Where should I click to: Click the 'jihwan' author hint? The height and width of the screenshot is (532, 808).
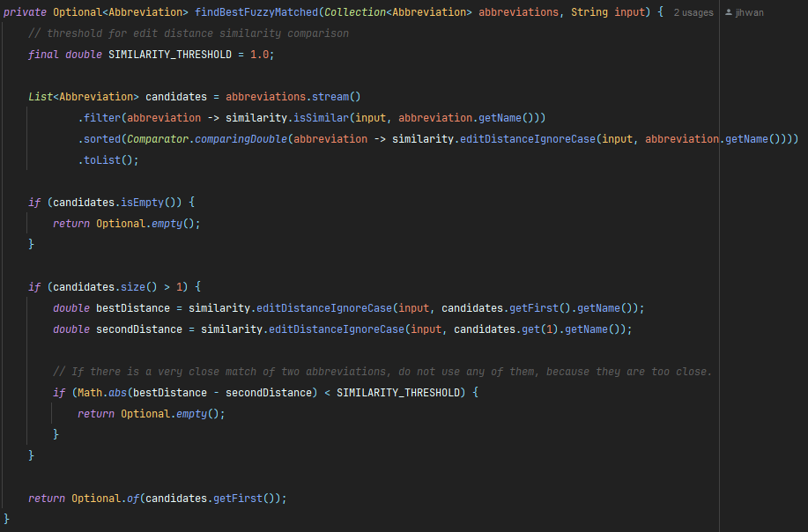[x=750, y=12]
